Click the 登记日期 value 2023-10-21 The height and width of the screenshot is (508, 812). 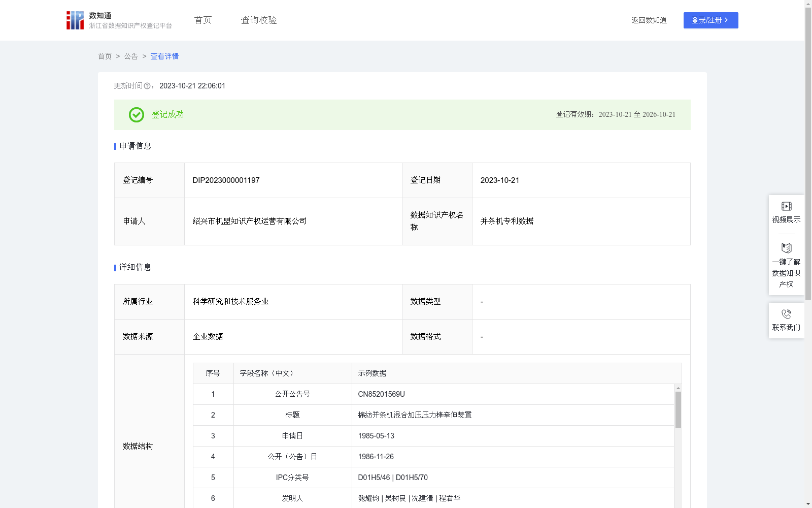point(500,180)
